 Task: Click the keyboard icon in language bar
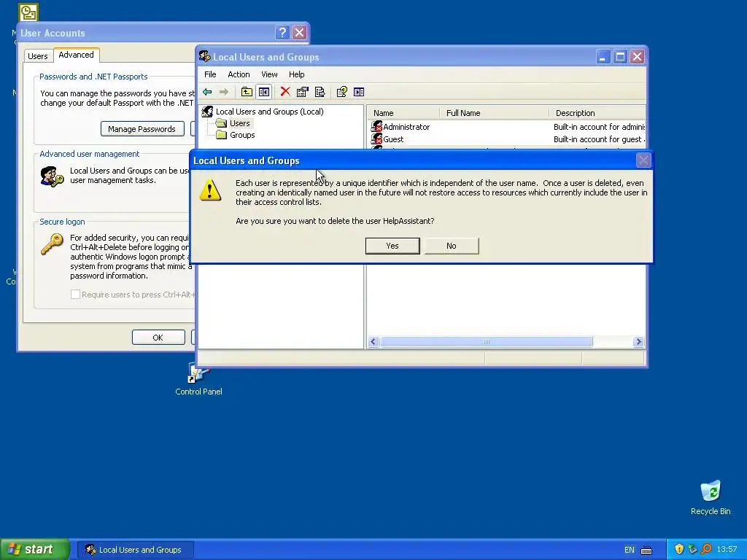pos(646,550)
